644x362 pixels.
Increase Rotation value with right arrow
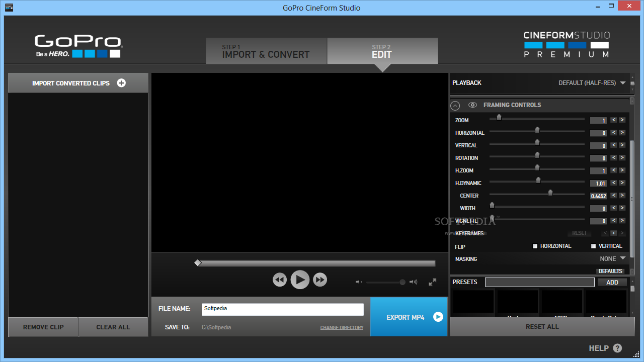point(622,158)
